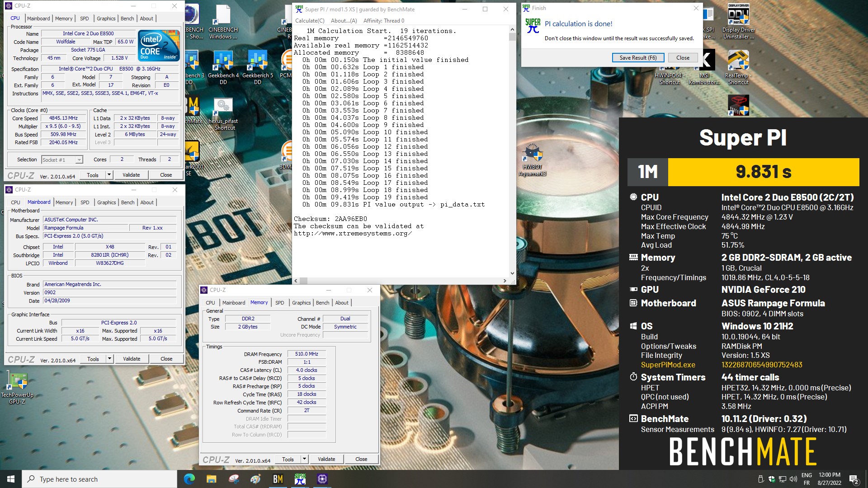The width and height of the screenshot is (868, 488).
Task: Open MSI Kombustor desktop shortcut
Action: point(704,67)
